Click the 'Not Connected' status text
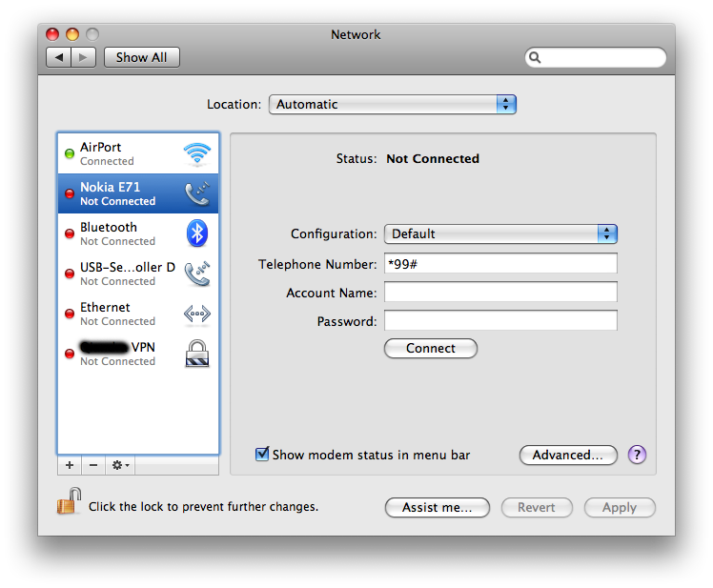This screenshot has width=713, height=588. click(433, 158)
